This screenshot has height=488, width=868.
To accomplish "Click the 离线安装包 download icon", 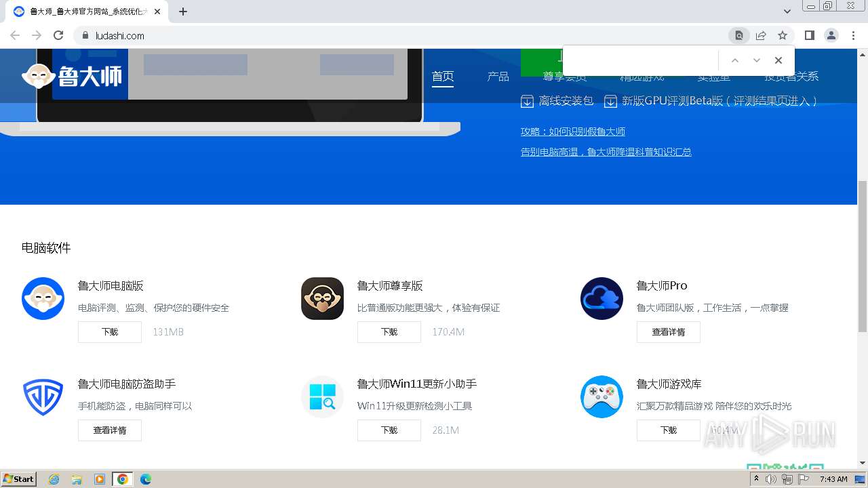I will tap(527, 101).
